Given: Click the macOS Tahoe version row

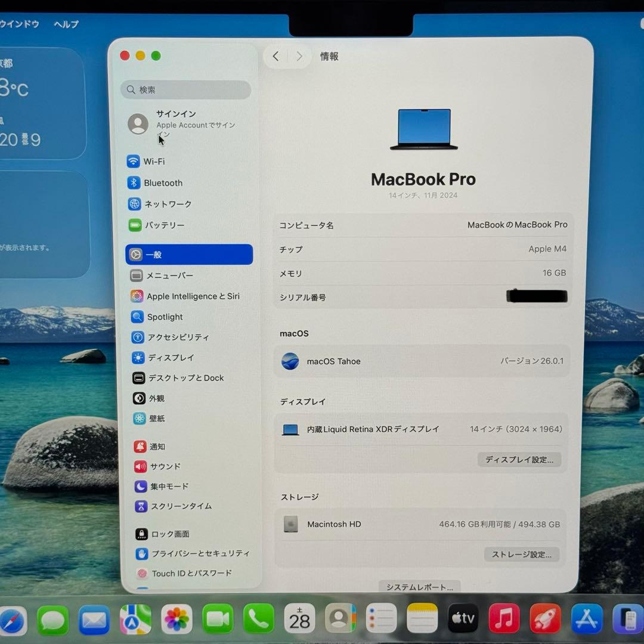Looking at the screenshot, I should 422,361.
